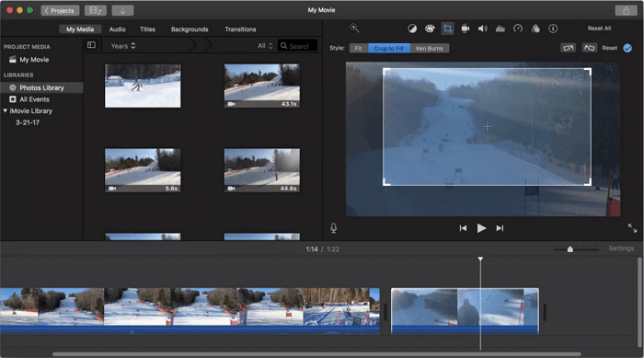Go back to Projects

[60, 10]
